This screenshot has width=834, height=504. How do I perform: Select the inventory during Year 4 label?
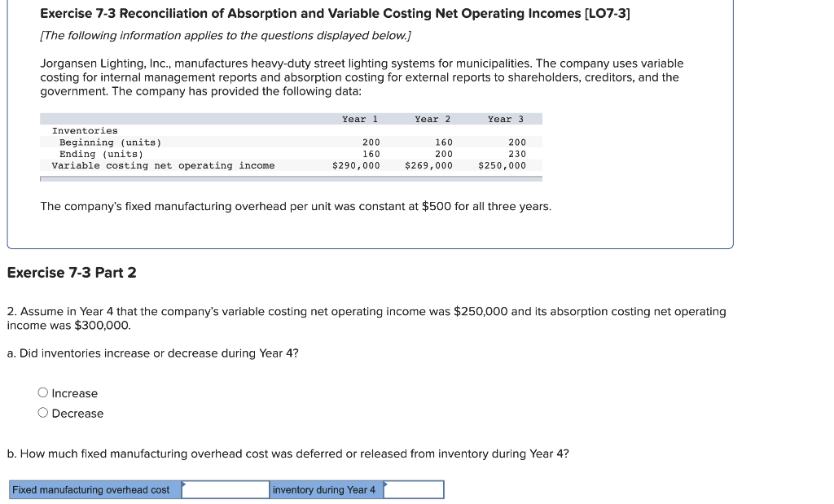pyautogui.click(x=321, y=489)
